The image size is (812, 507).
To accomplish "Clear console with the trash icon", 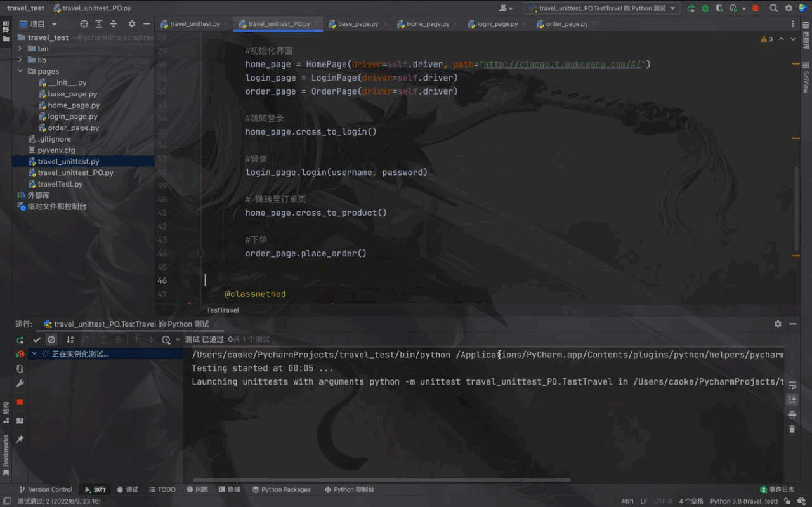I will tap(792, 429).
